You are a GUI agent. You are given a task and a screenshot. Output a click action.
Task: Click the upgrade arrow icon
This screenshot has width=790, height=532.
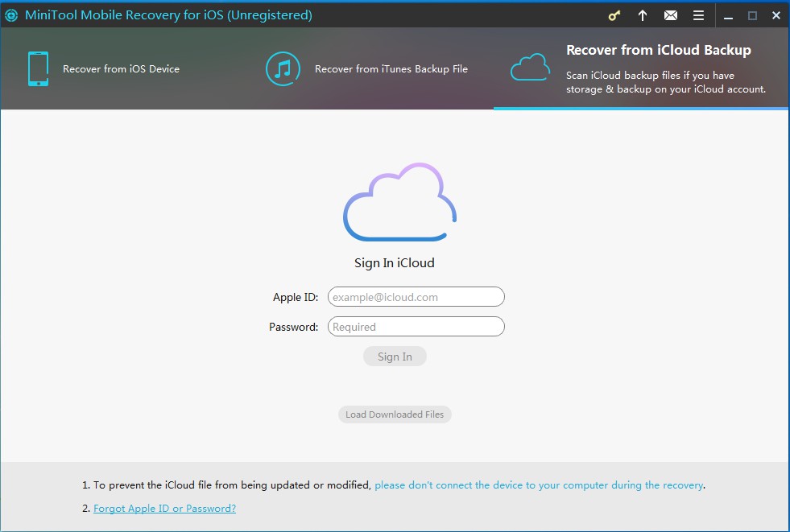643,15
